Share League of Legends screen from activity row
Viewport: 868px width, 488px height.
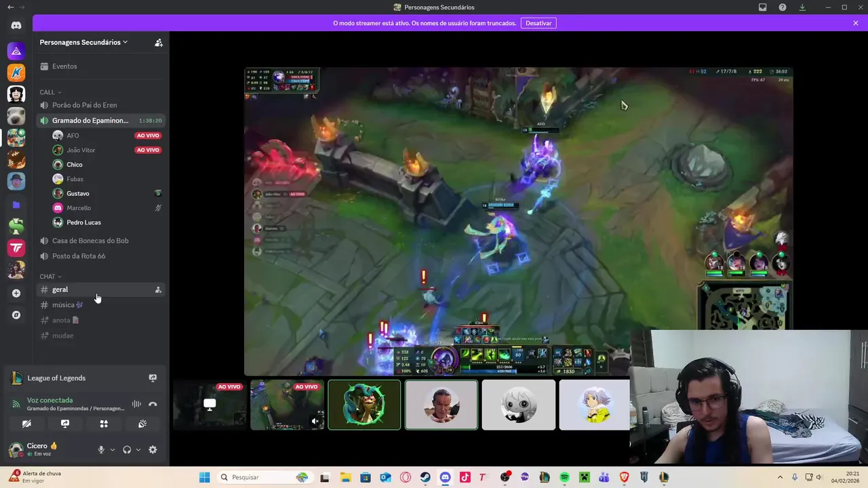(x=153, y=378)
